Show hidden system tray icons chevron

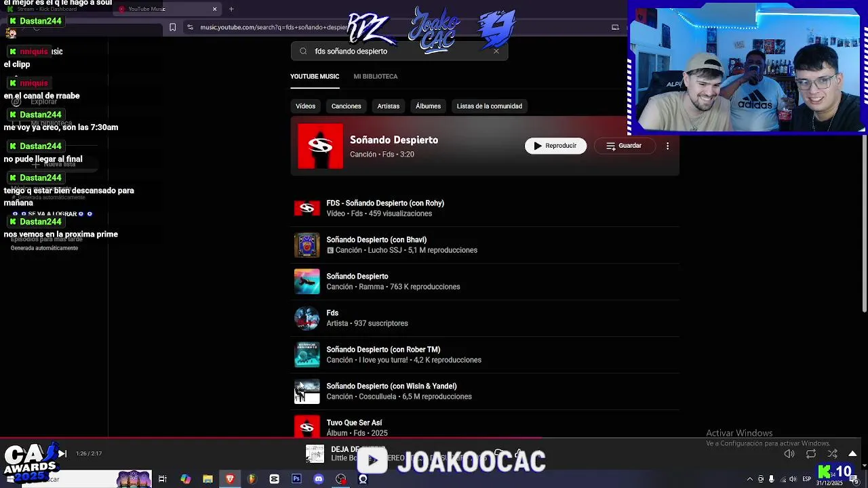tap(749, 479)
